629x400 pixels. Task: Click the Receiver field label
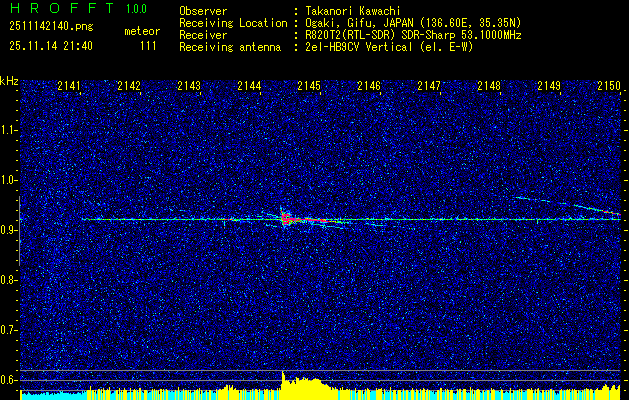pos(203,35)
